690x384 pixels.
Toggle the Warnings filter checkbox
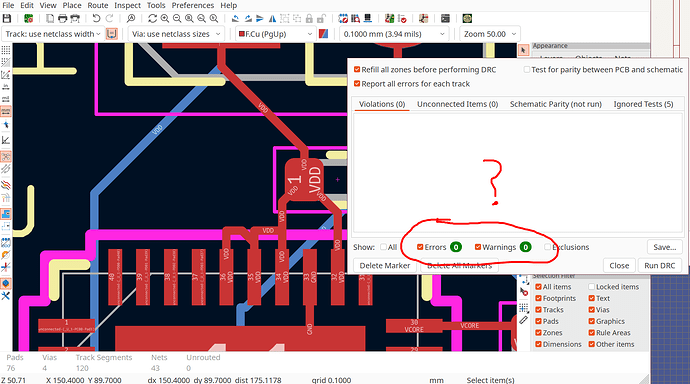[x=477, y=247]
